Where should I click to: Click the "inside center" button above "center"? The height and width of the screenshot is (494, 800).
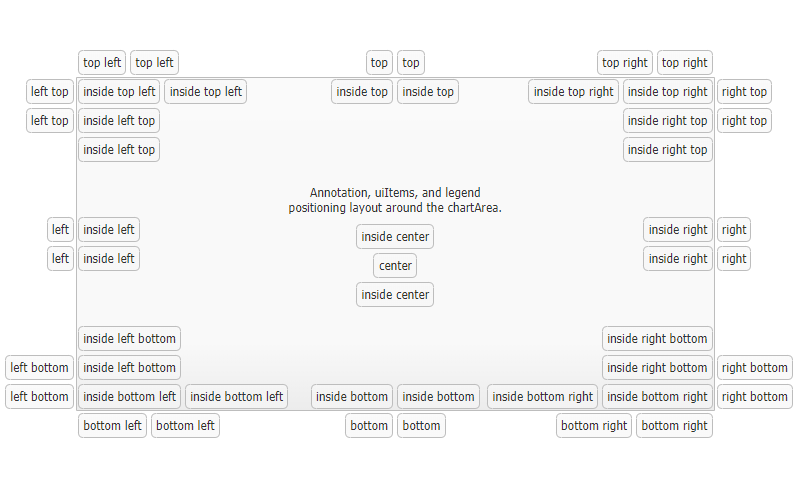(x=395, y=237)
